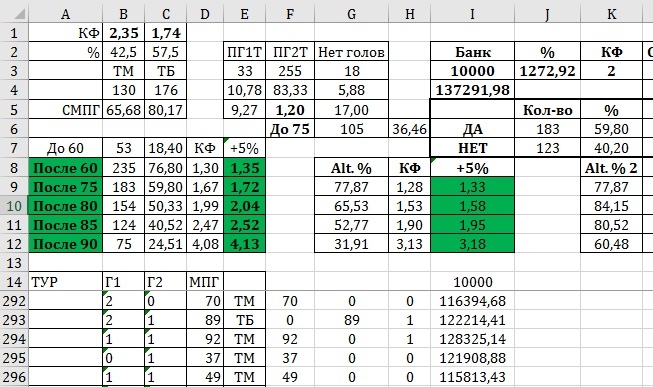Select cell with value 65,68
This screenshot has height=387, width=653.
click(x=124, y=110)
